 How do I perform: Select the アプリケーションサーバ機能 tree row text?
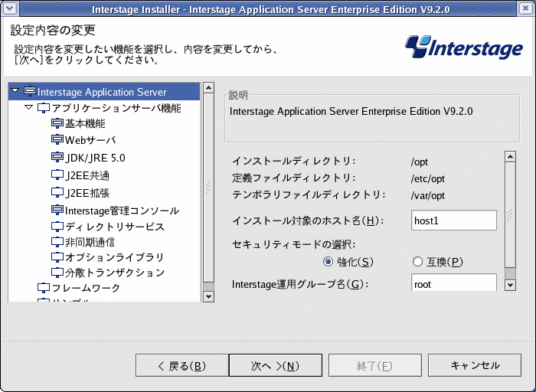click(116, 108)
